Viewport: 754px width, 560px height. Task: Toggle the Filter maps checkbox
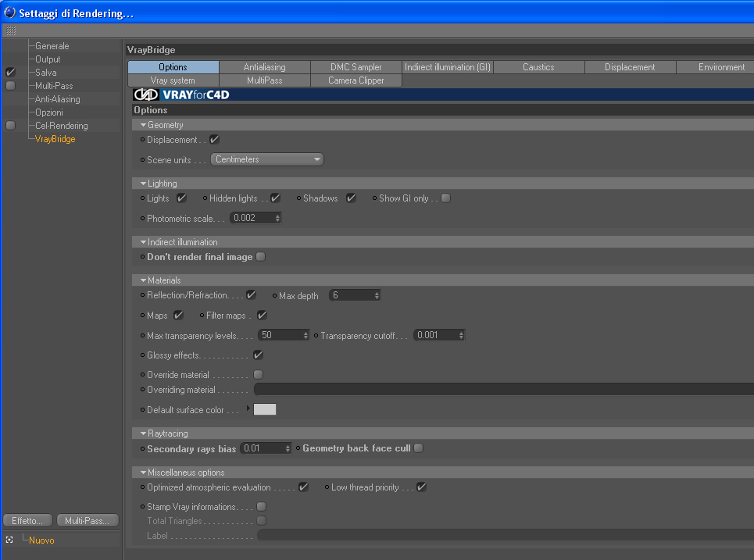point(262,316)
